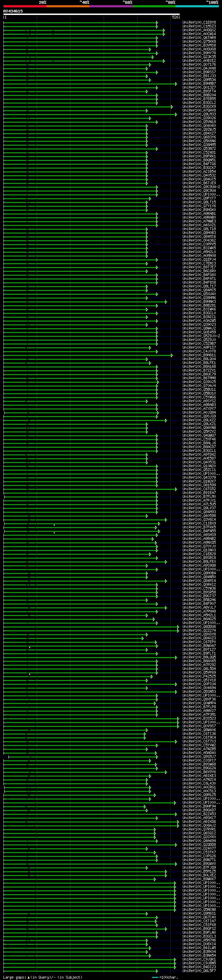
Task: Select the UniRef100_B9IJ33 label
Action: (x=199, y=76)
